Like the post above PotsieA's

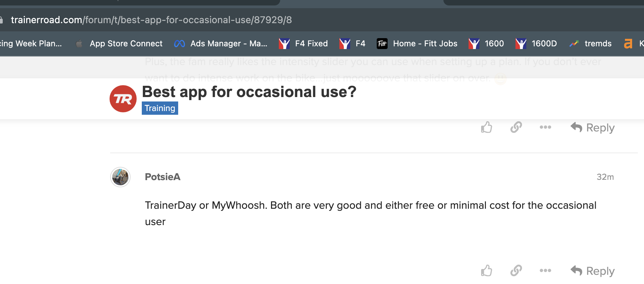[487, 127]
